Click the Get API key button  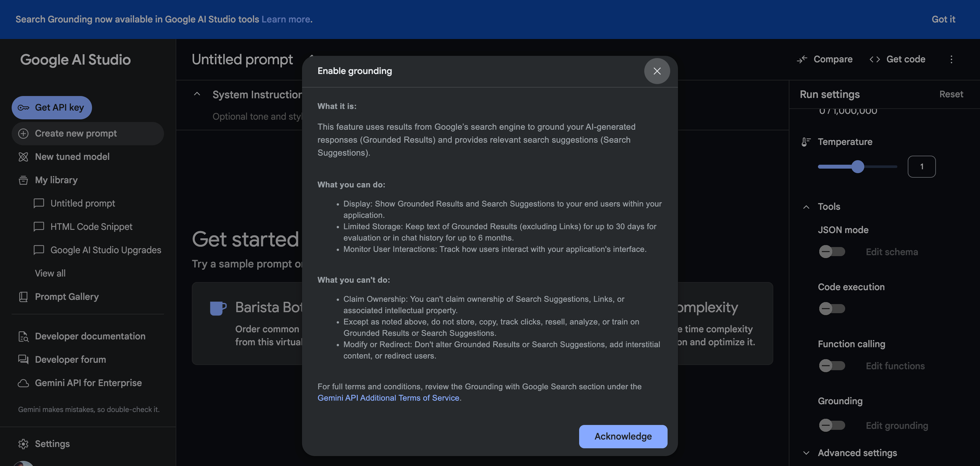click(52, 107)
